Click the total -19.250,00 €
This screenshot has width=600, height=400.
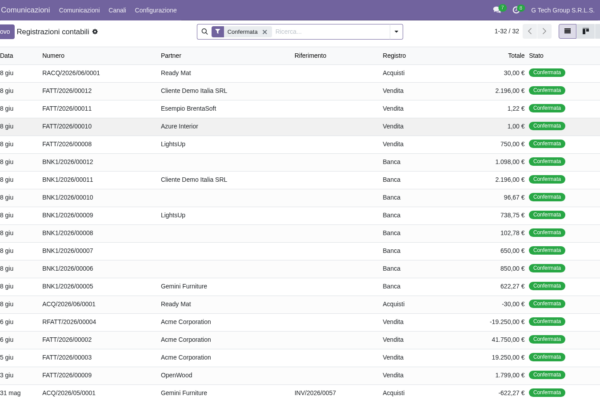[x=507, y=322]
